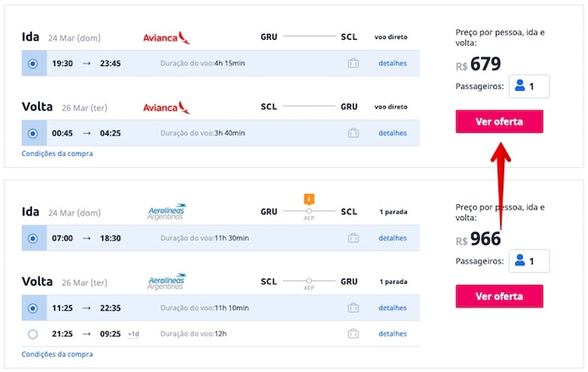Image resolution: width=588 pixels, height=372 pixels.
Task: Expand detalhes for the 00:45 Avianca return
Action: coord(393,133)
